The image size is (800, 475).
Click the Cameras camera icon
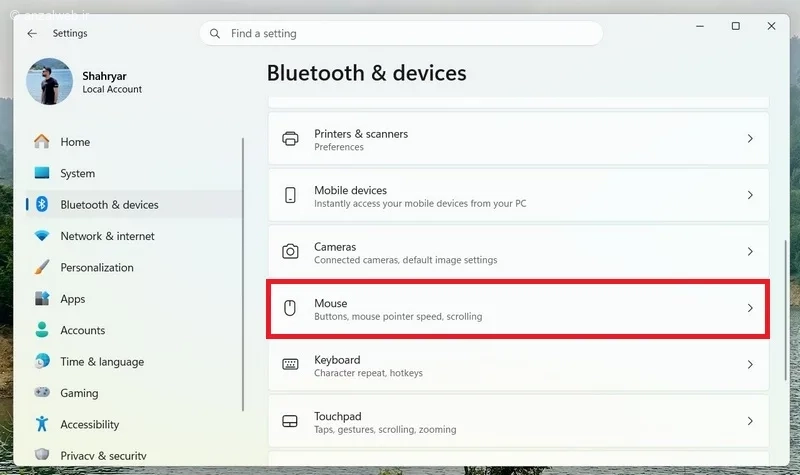(x=290, y=252)
